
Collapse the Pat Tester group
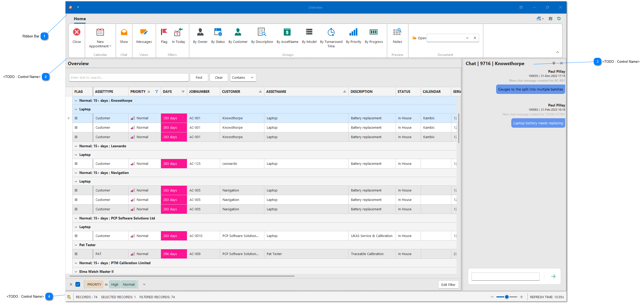76,245
